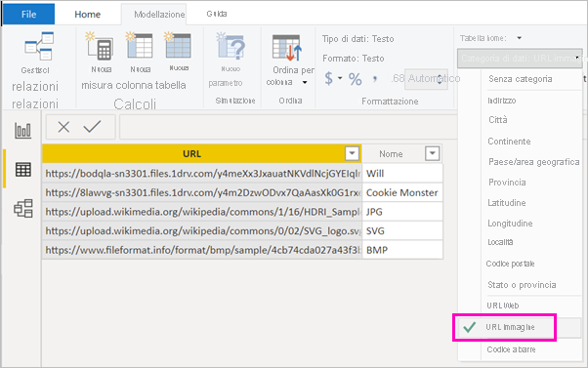Select the URL column header
Screen dimensions: 588x368
pos(191,153)
